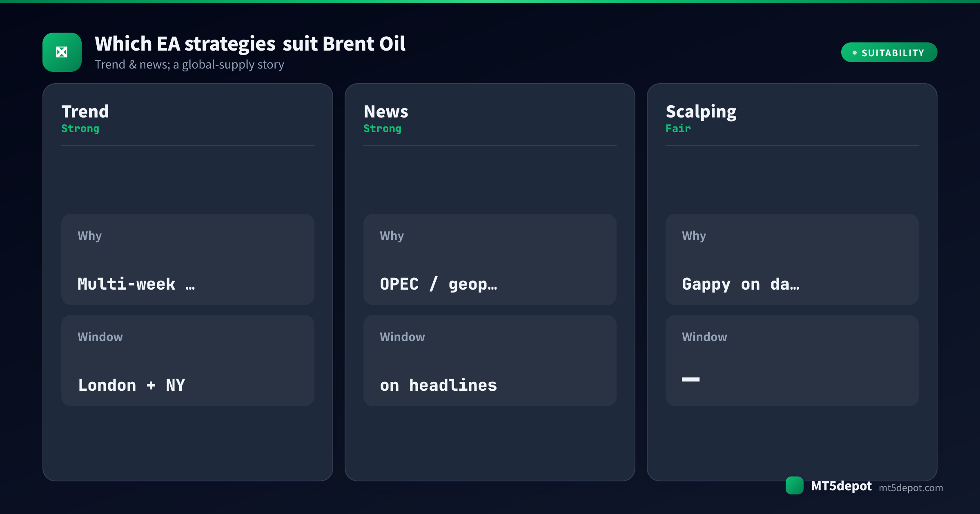Click the Trend & news subtitle text
The image size is (980, 514).
pyautogui.click(x=189, y=64)
